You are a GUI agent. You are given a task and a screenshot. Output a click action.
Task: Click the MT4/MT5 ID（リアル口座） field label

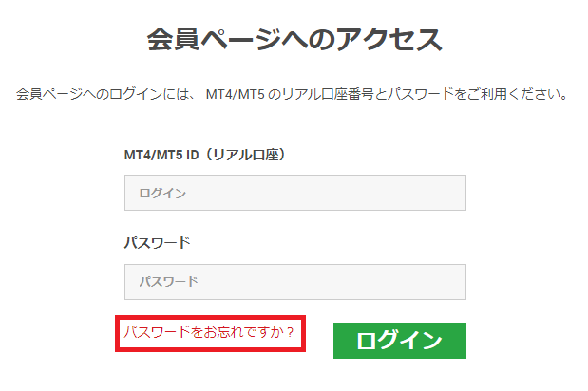pyautogui.click(x=205, y=154)
